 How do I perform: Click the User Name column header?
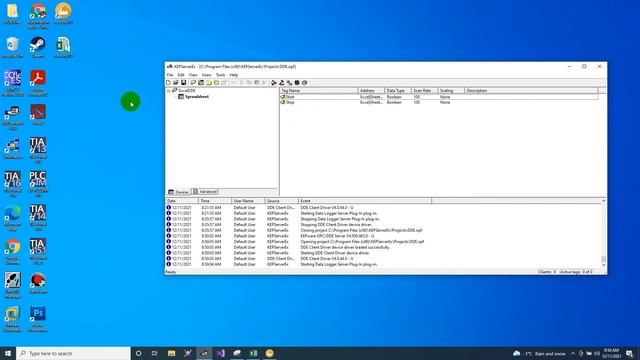[x=248, y=201]
